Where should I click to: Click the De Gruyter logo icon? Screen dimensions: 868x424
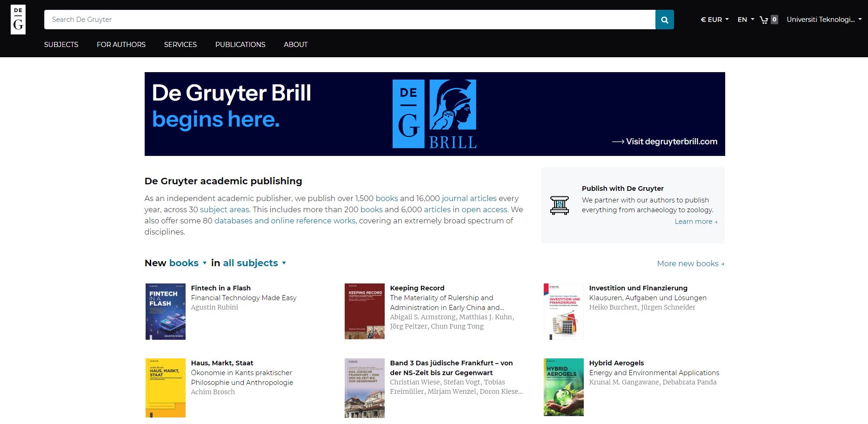pos(18,20)
